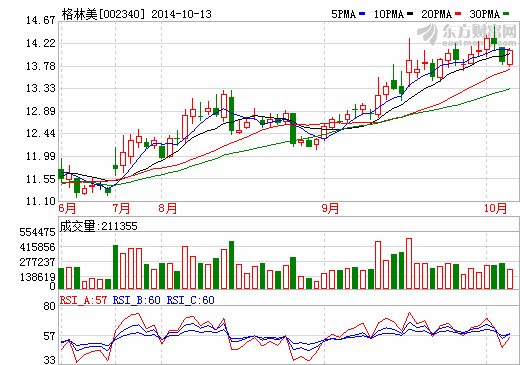Click the blue color marker beside 5PMA
This screenshot has height=365, width=520.
pyautogui.click(x=362, y=14)
